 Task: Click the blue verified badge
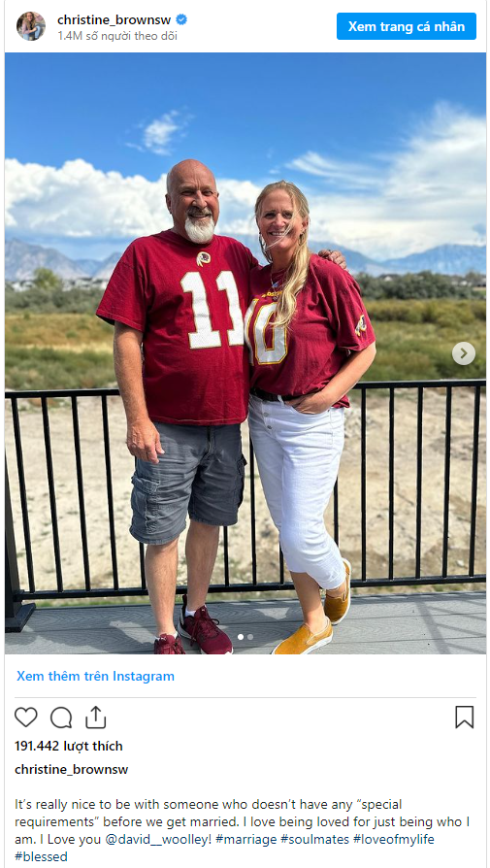click(181, 20)
